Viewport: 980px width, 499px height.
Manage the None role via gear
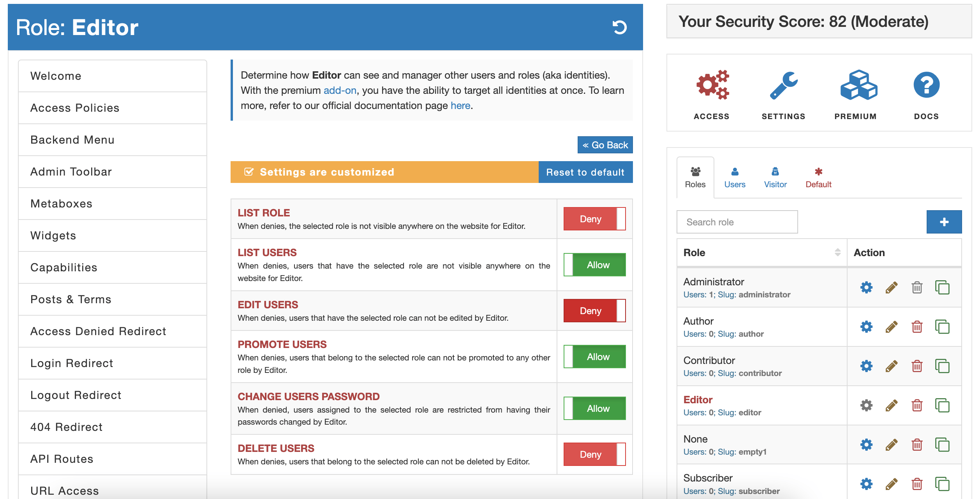pos(866,445)
